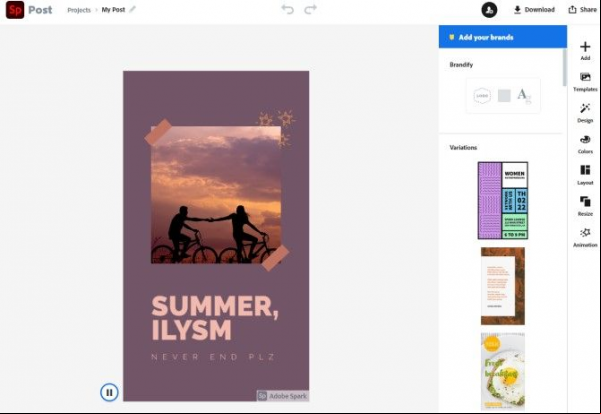The width and height of the screenshot is (601, 414).
Task: Click the gray brand color swatch
Action: (504, 96)
